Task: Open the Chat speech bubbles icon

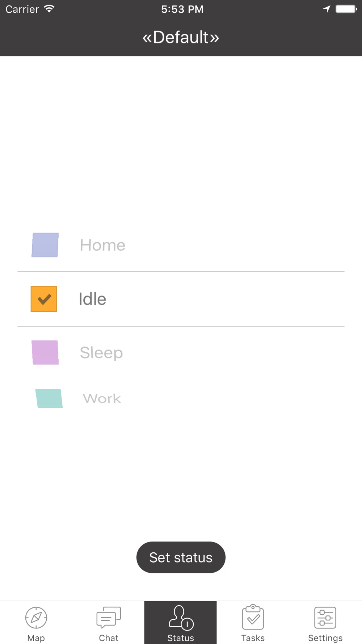Action: [109, 618]
